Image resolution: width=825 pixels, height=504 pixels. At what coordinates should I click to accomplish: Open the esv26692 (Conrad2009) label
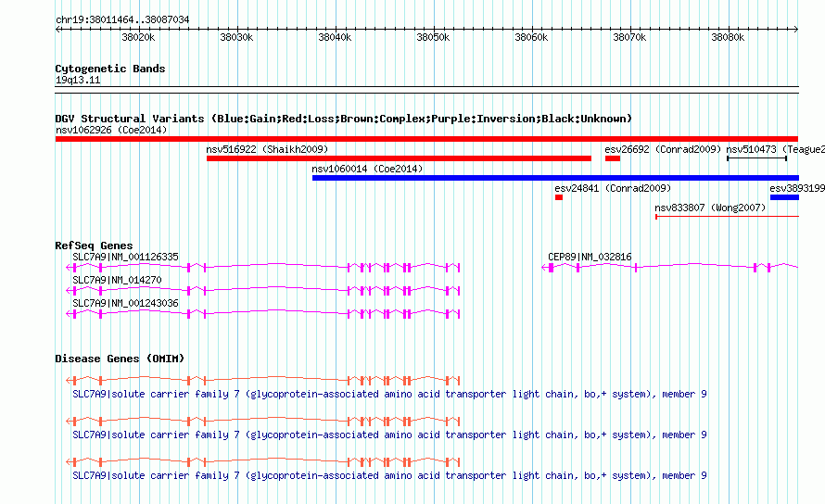coord(663,149)
